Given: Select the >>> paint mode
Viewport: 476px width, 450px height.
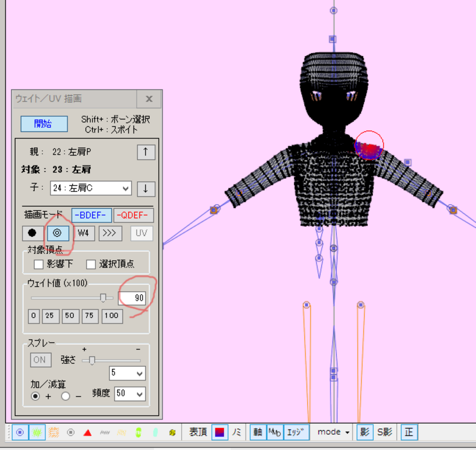Looking at the screenshot, I should [x=110, y=233].
